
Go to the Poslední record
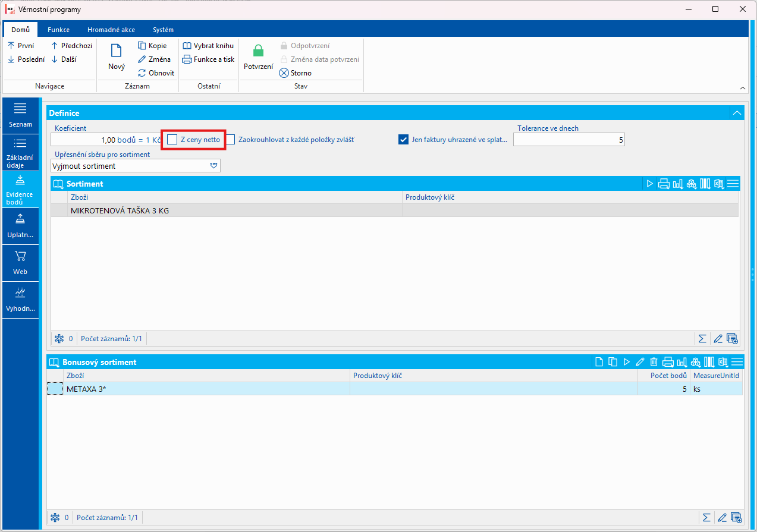pyautogui.click(x=26, y=59)
